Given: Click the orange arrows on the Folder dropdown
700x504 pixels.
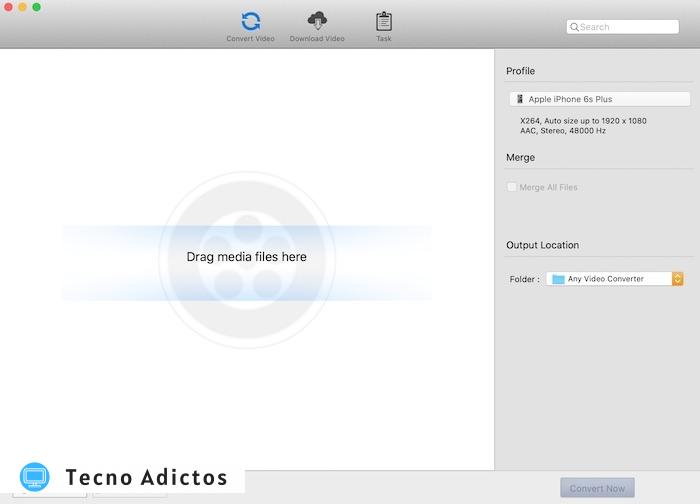Looking at the screenshot, I should pos(677,279).
